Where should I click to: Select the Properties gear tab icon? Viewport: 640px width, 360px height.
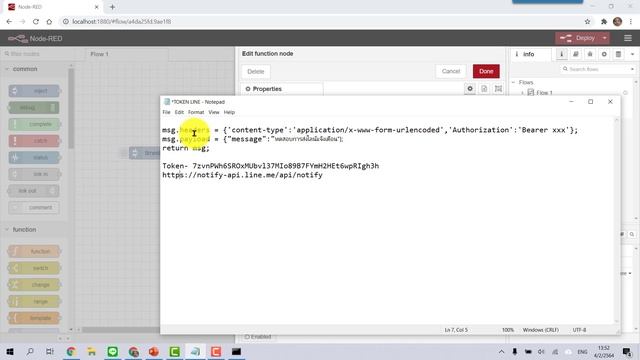click(x=470, y=89)
